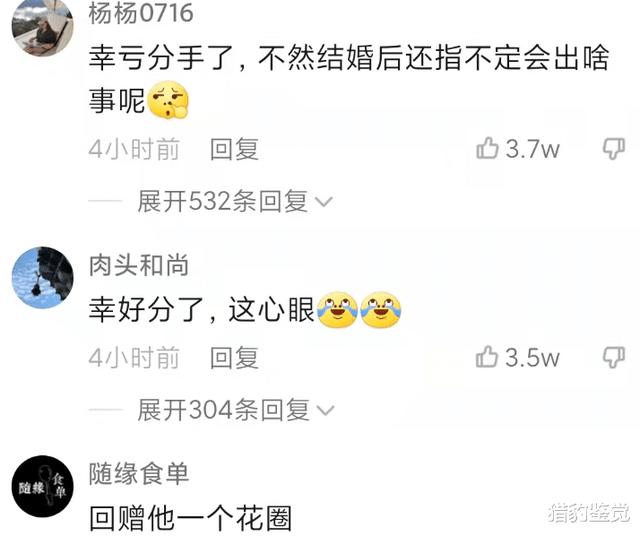Click the chevron next to 展开532条回复
The width and height of the screenshot is (640, 536).
coord(324,202)
